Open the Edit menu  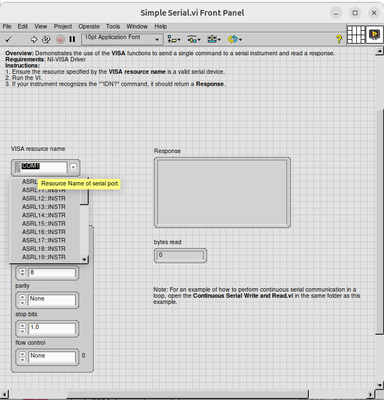(x=23, y=26)
